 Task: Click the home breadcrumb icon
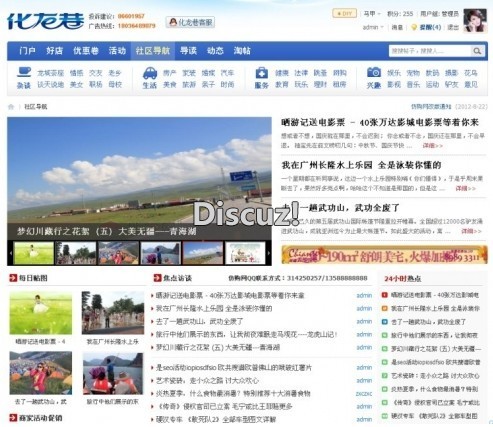(11, 107)
